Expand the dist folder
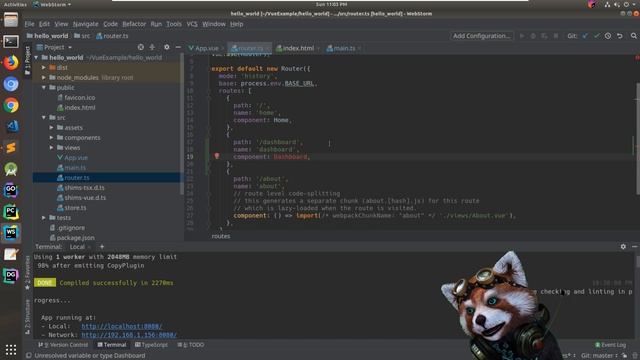The image size is (640, 360). point(44,67)
